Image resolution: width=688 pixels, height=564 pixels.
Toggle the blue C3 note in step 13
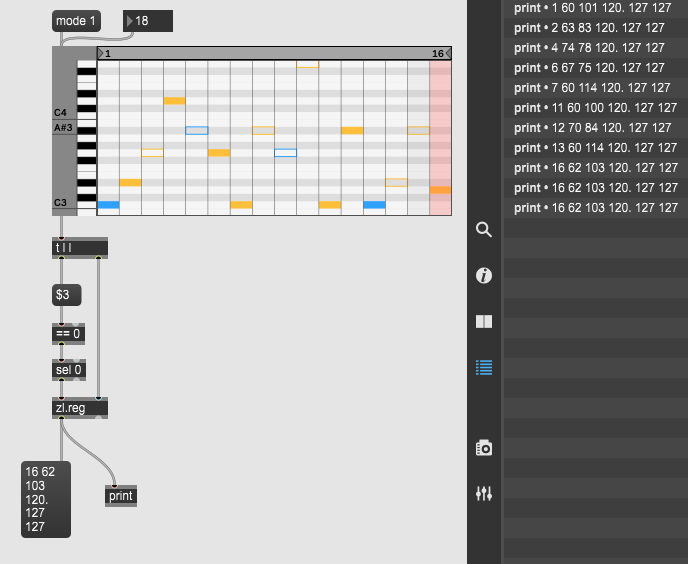(375, 205)
